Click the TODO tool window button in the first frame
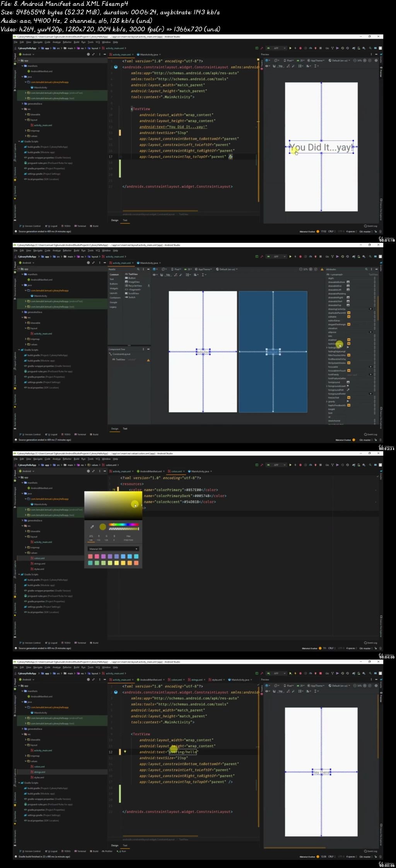The image size is (396, 868). pos(66,226)
